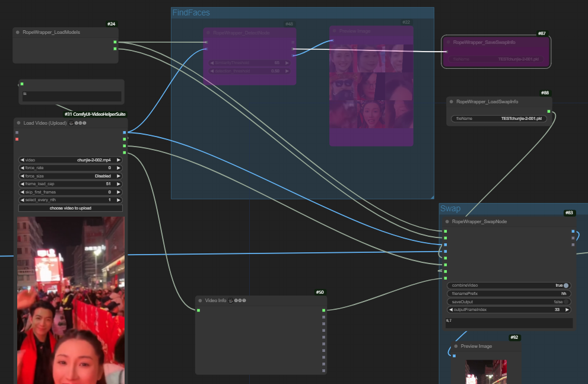The height and width of the screenshot is (384, 588).
Task: Decrease detection_threshold with its left arrow
Action: pos(212,71)
